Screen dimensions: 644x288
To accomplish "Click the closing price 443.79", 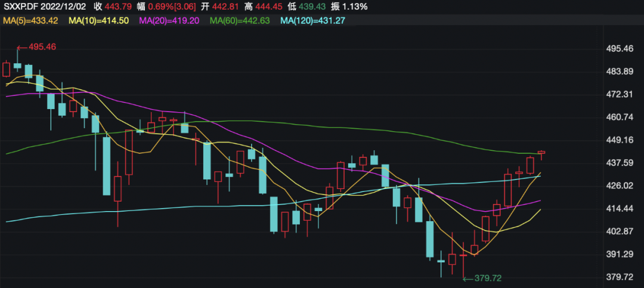I will click(119, 6).
